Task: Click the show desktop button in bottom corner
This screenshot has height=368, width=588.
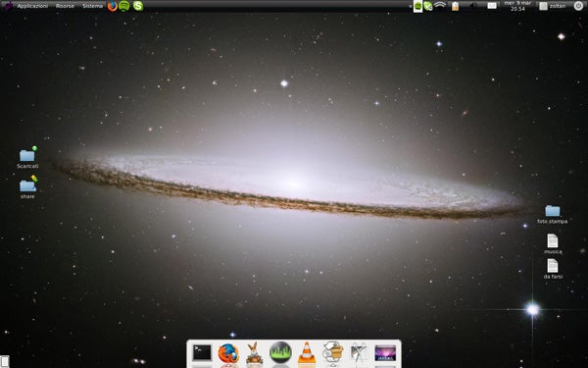Action: point(5,362)
